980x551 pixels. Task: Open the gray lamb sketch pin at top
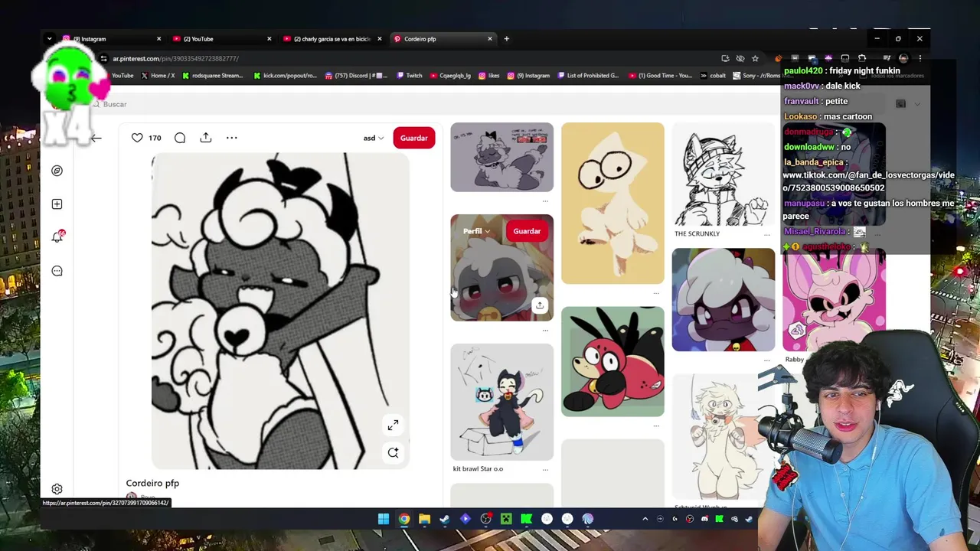(x=501, y=157)
